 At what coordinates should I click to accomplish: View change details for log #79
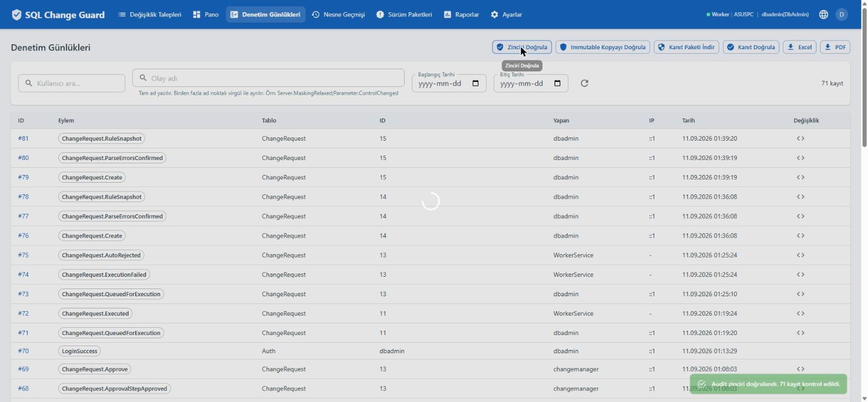click(800, 177)
